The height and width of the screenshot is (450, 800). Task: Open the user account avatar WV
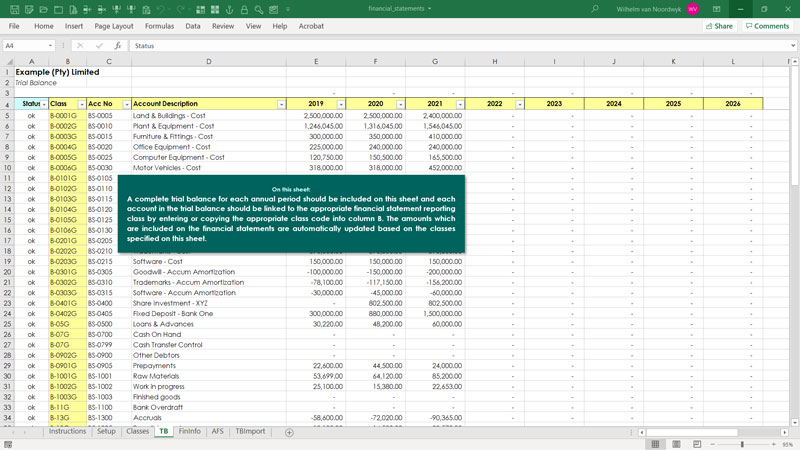(693, 9)
